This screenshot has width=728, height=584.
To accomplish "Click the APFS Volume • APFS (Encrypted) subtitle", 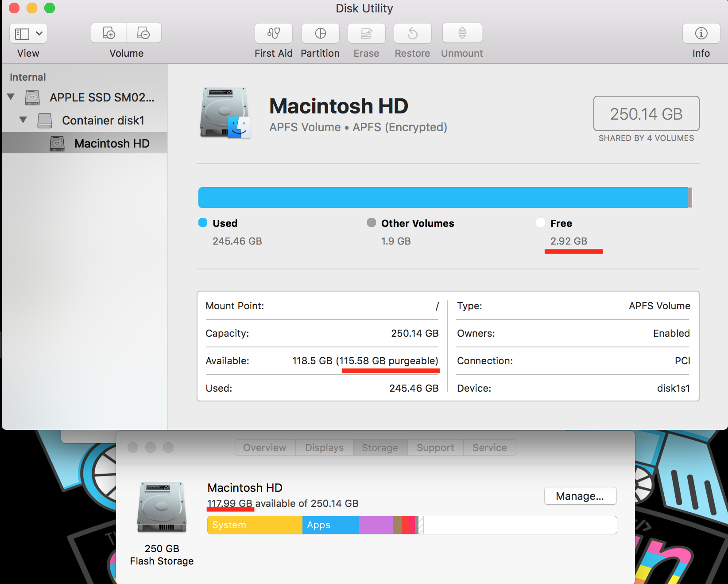I will [358, 127].
